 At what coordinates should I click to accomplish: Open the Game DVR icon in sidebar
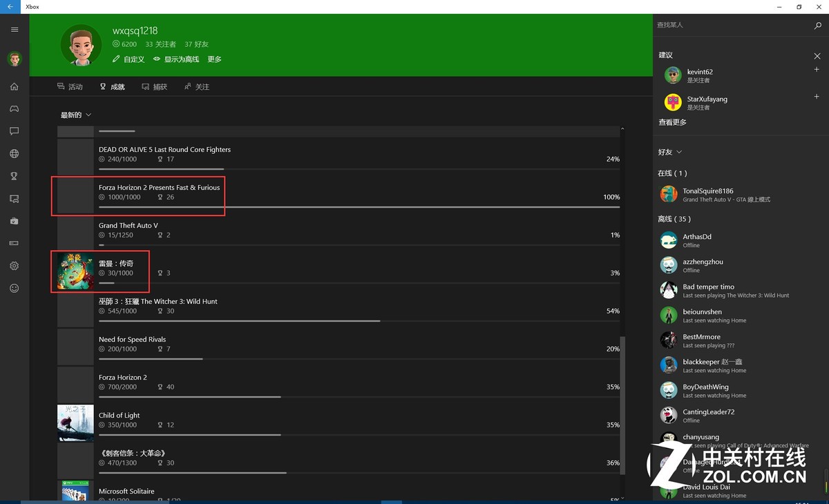15,199
